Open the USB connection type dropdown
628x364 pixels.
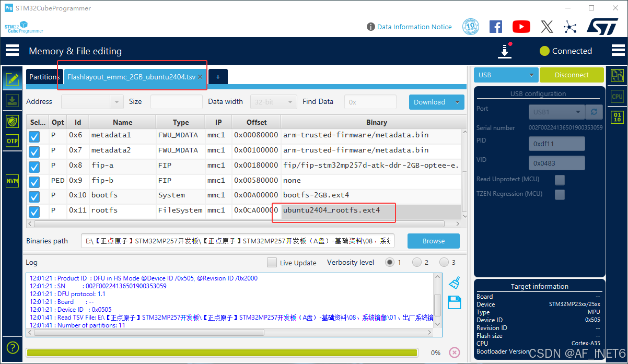tap(506, 75)
